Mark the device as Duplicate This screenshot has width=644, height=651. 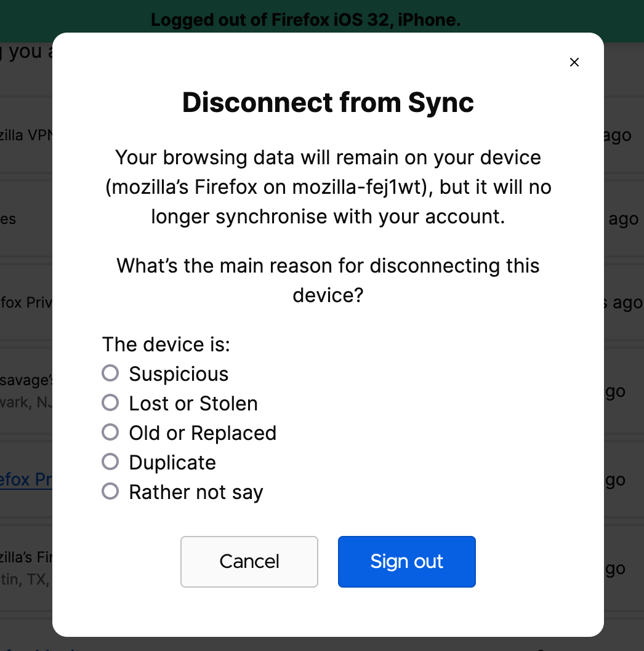tap(110, 461)
